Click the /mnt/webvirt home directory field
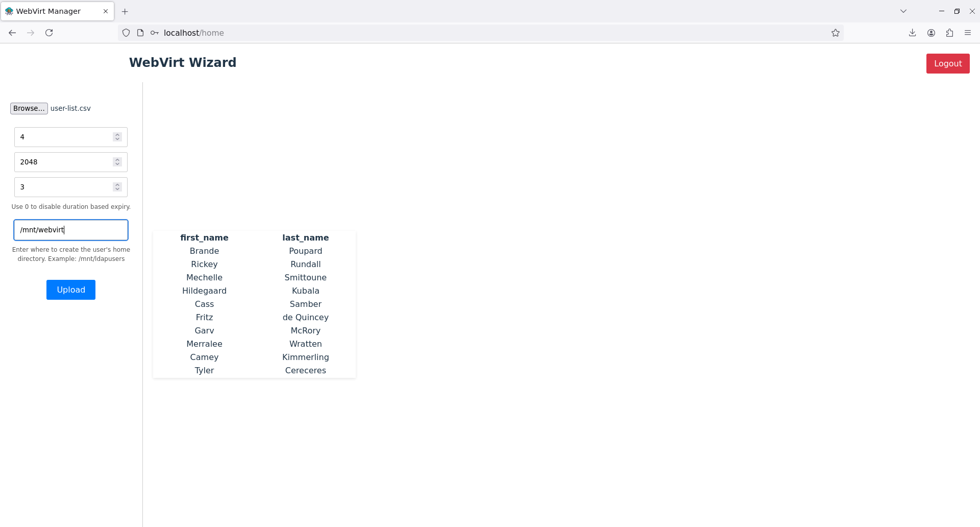This screenshot has width=980, height=527. pos(71,230)
